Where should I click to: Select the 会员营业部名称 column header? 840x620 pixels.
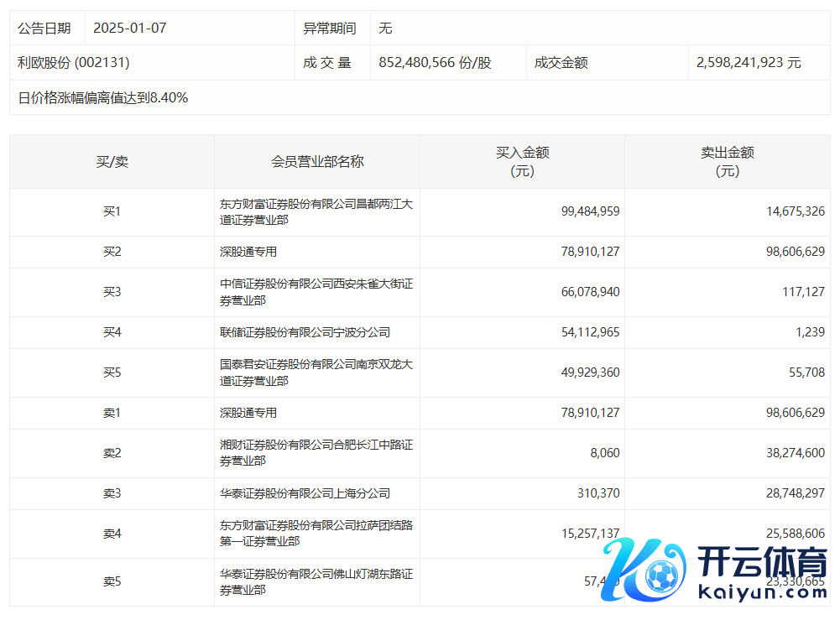pos(317,162)
